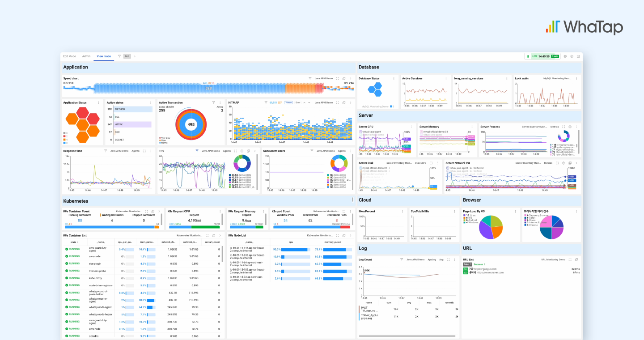Screen dimensions: 644x340
Task: Click the HITMAP filter icon
Action: tap(266, 102)
